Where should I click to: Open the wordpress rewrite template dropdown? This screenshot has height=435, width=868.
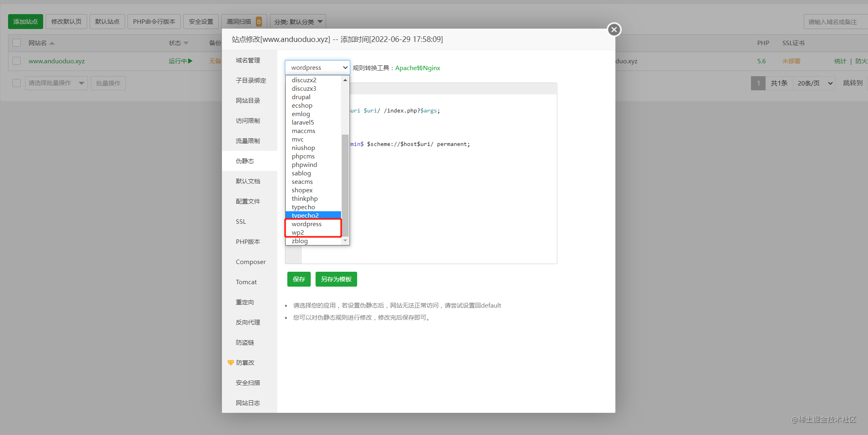coord(317,68)
